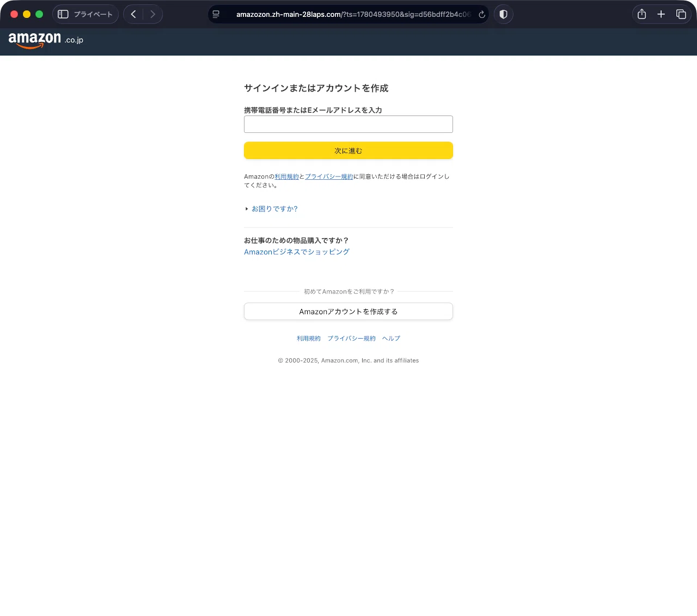
Task: Click Amazonアカウントを作成する button
Action: tap(348, 312)
